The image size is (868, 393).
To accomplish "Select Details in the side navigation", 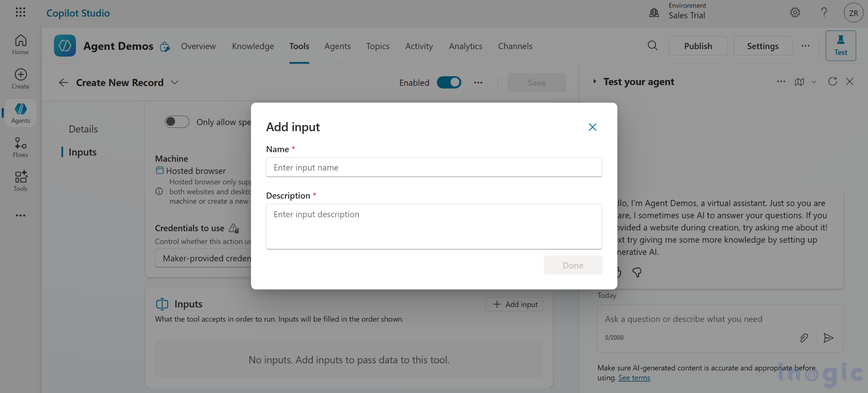I will (83, 129).
